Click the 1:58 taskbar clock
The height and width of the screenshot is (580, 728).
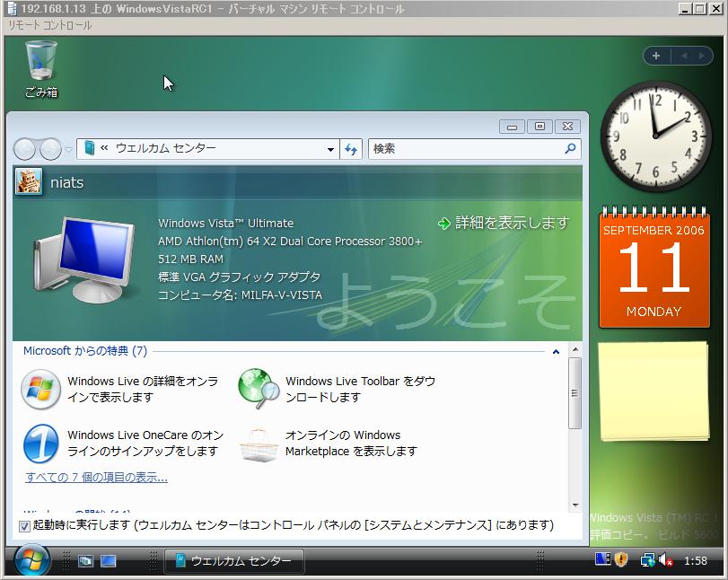coord(695,561)
